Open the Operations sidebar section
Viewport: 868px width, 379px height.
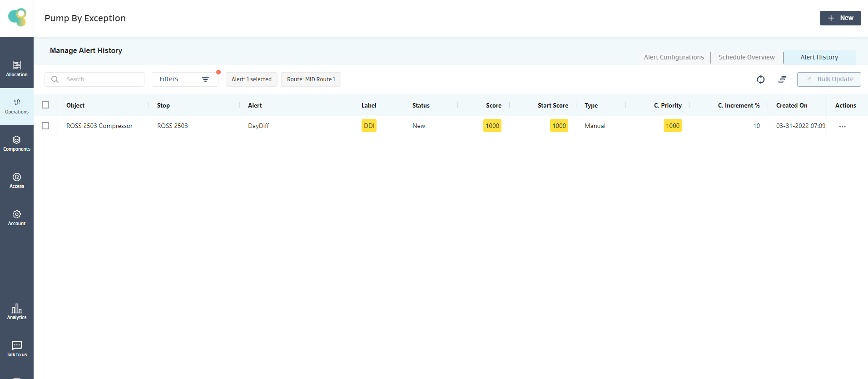pos(17,106)
